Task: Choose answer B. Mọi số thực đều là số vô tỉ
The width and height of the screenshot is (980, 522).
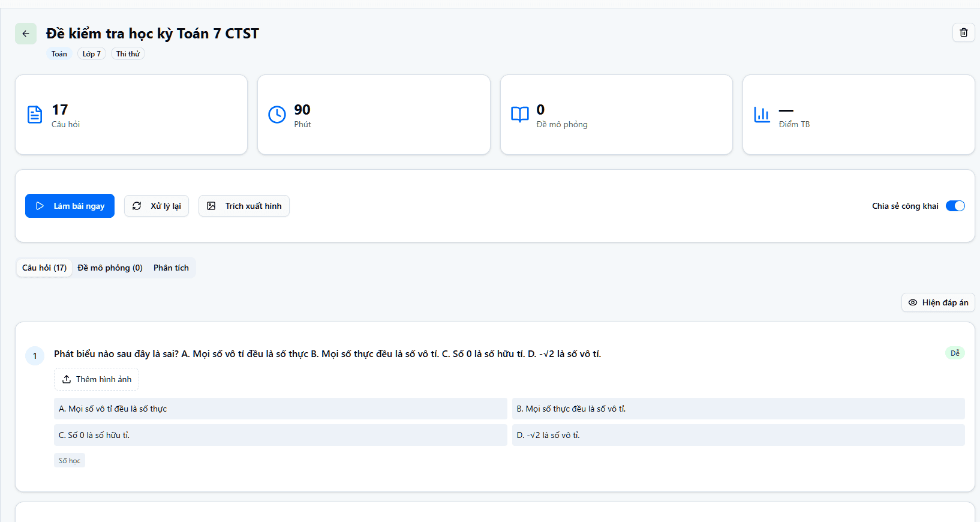Action: pyautogui.click(x=738, y=409)
